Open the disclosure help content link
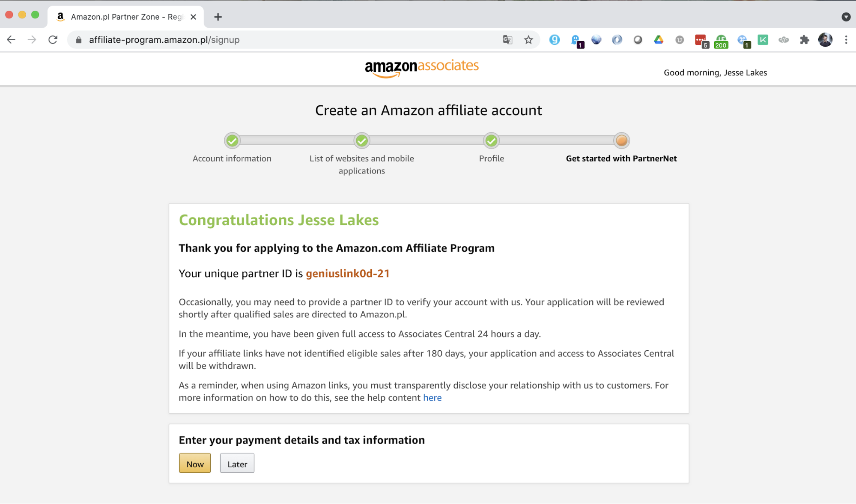 (432, 397)
